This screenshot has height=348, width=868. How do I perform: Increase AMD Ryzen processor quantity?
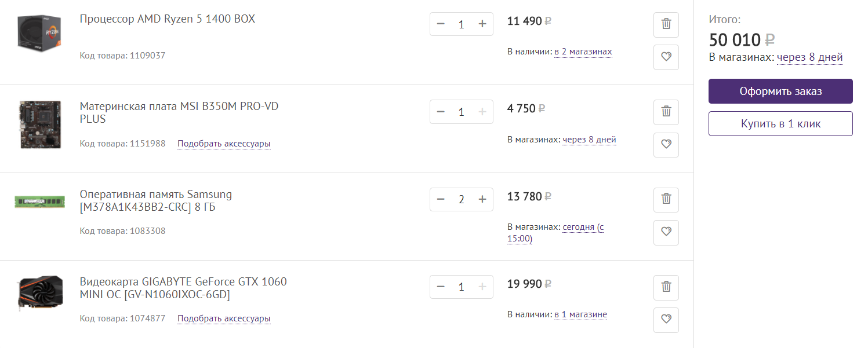coord(482,24)
